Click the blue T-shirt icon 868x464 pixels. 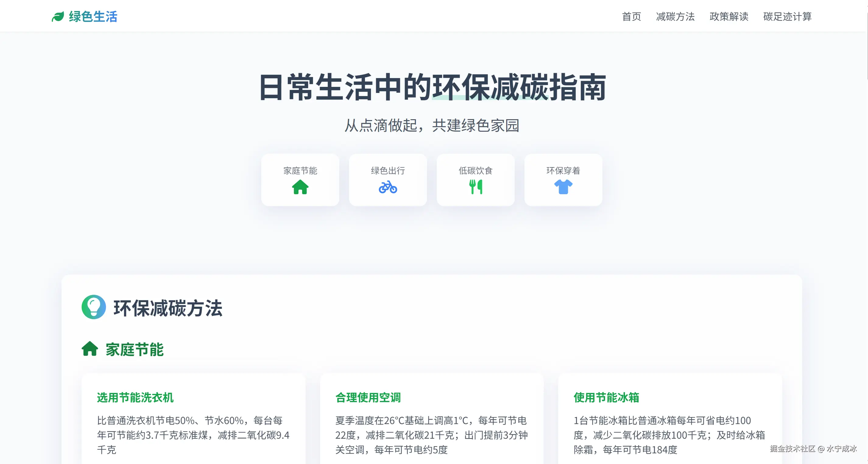pyautogui.click(x=563, y=187)
